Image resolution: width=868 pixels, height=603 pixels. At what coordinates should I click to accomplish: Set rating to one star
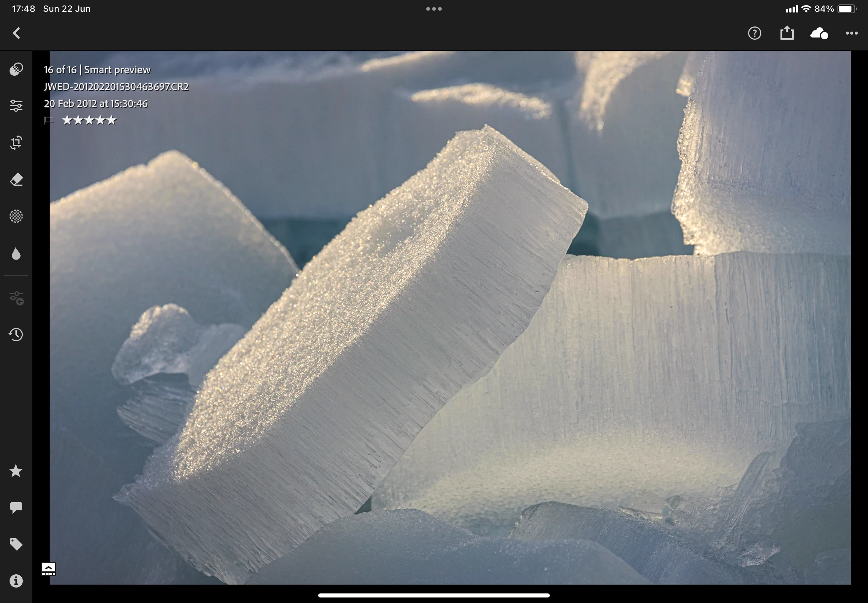(67, 120)
